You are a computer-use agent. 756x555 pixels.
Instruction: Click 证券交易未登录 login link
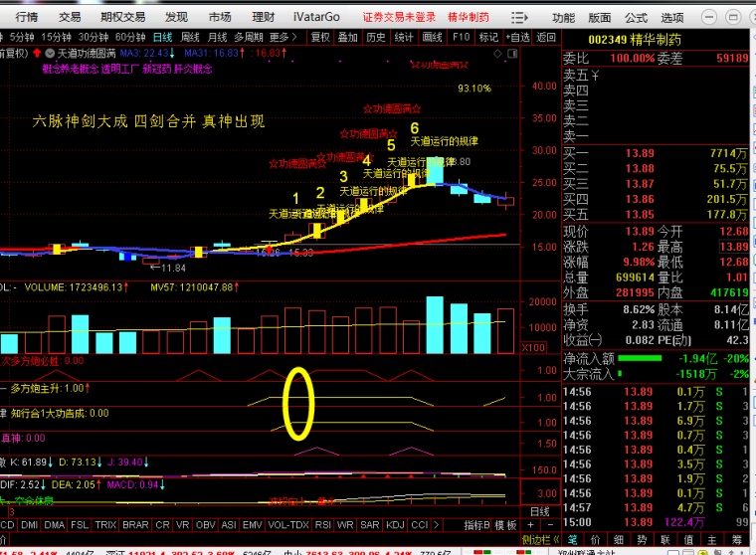tap(399, 17)
